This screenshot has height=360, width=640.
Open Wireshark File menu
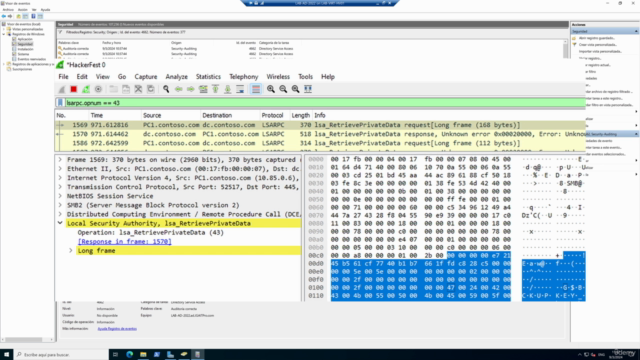point(63,77)
